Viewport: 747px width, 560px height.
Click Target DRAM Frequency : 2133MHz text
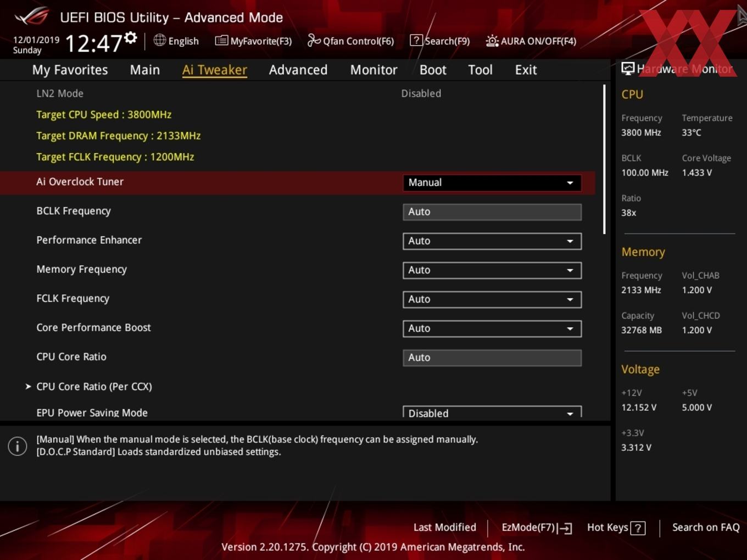coord(119,136)
